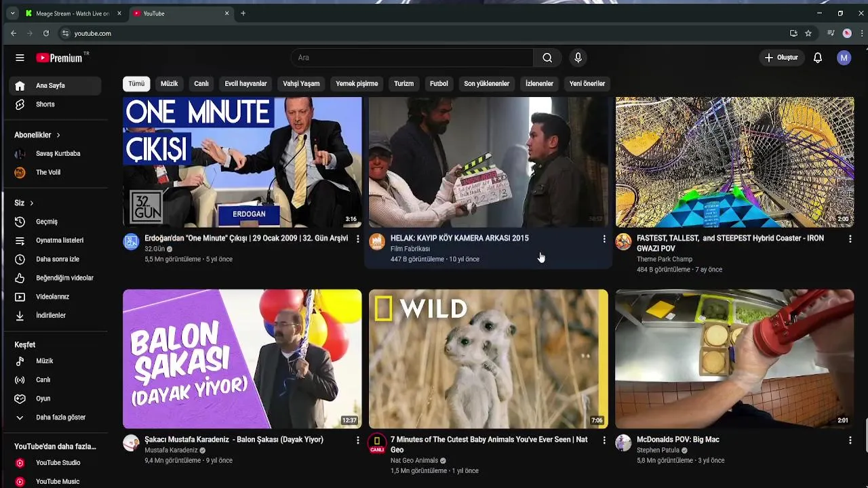Open Oyun under Keşfet

click(55, 399)
